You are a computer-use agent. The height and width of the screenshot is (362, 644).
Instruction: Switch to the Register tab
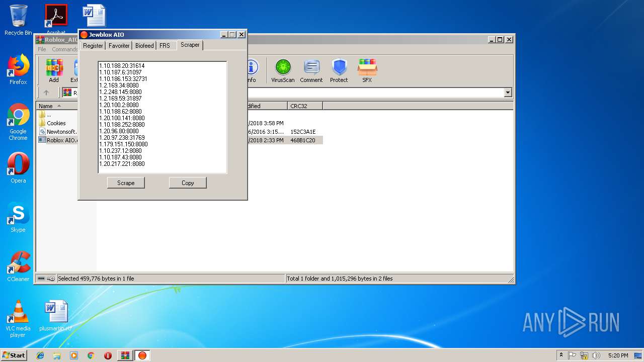93,45
